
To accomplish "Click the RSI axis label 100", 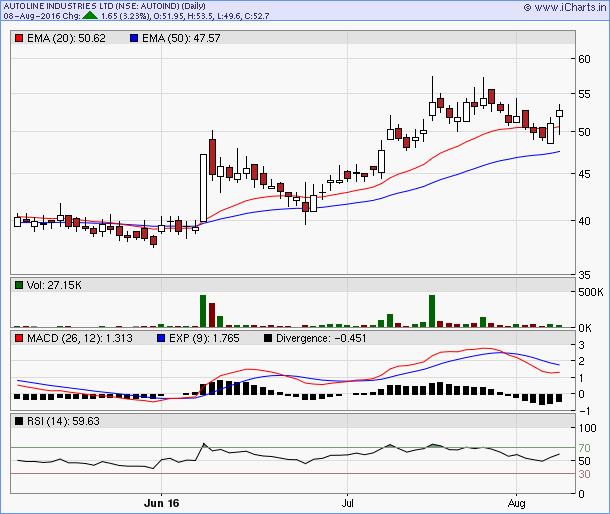I will [x=587, y=428].
